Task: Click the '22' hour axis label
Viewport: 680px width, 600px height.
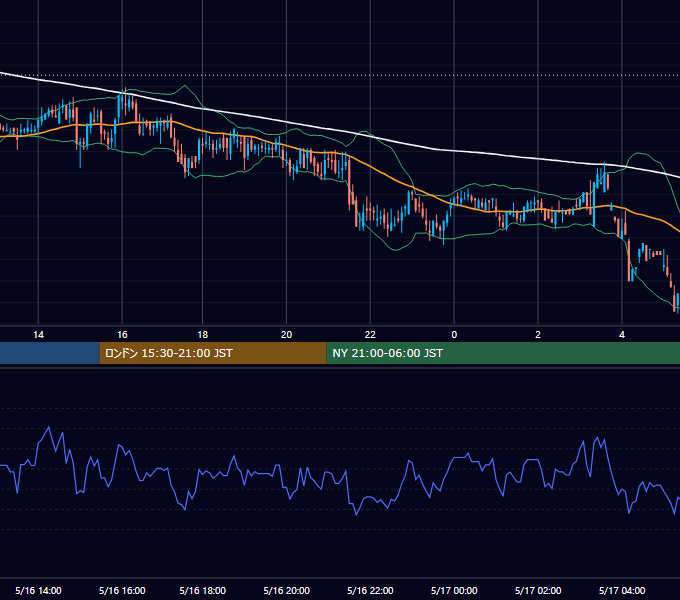Action: click(x=370, y=335)
